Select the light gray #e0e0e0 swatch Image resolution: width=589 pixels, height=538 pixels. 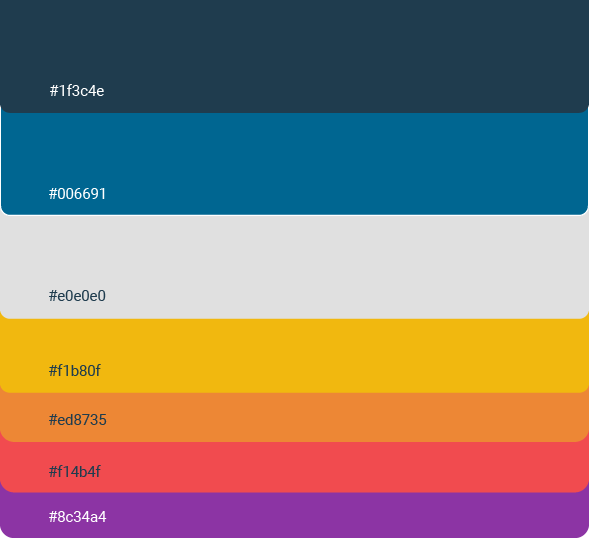(x=294, y=267)
